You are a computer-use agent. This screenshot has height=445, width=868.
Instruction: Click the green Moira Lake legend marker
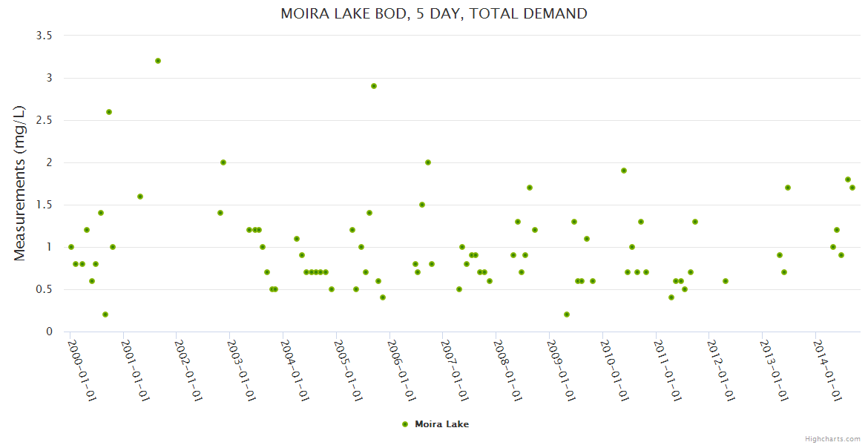pos(404,424)
